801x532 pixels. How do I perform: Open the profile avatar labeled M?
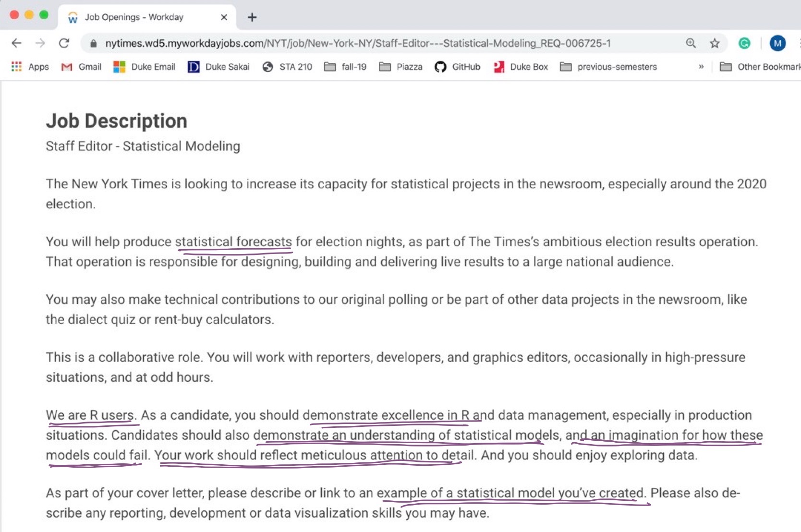click(x=777, y=43)
